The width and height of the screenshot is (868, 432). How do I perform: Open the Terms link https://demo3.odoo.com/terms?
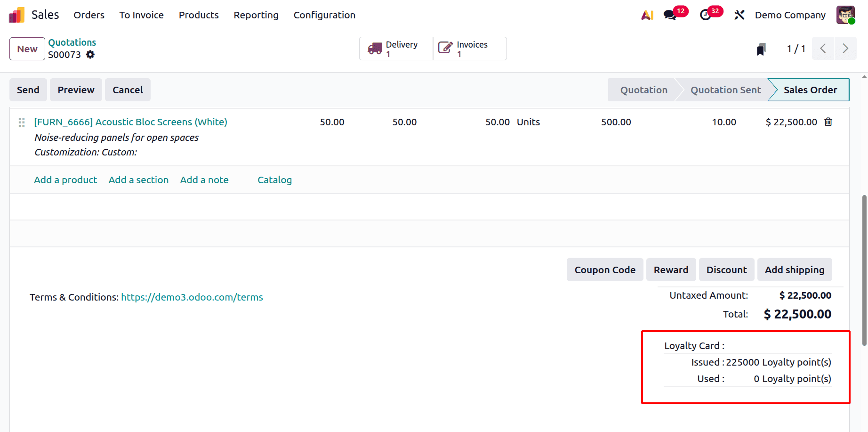[x=192, y=297]
